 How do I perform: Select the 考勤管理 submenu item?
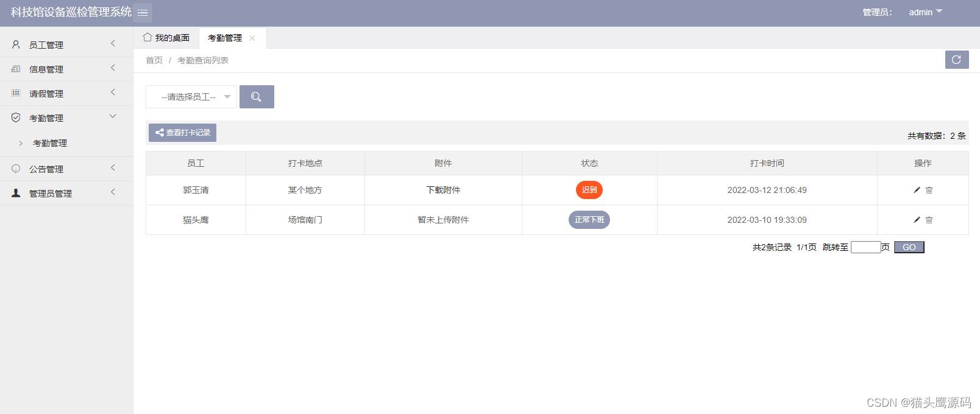point(50,143)
